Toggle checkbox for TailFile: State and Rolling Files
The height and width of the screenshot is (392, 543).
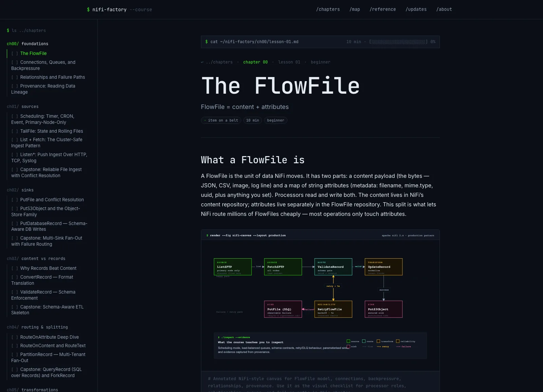[x=15, y=131]
